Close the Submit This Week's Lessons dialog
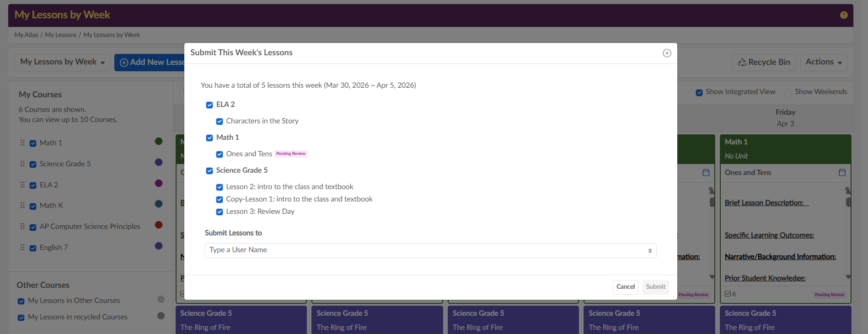Image resolution: width=868 pixels, height=334 pixels. point(667,53)
